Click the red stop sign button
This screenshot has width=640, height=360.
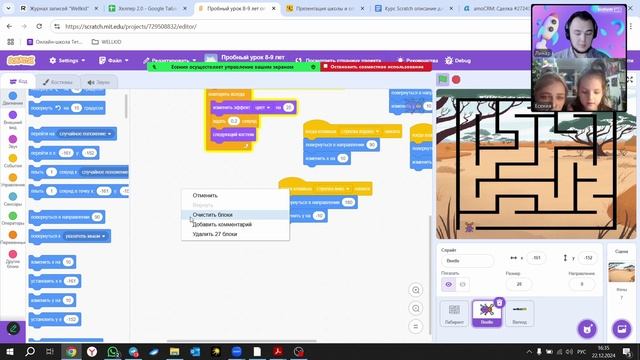pyautogui.click(x=456, y=80)
